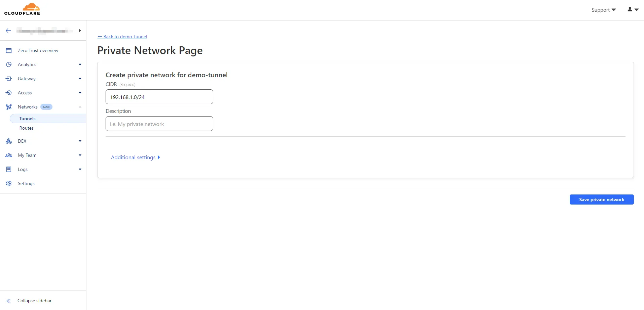The image size is (644, 310).
Task: Expand the Gateway menu arrow
Action: click(80, 79)
